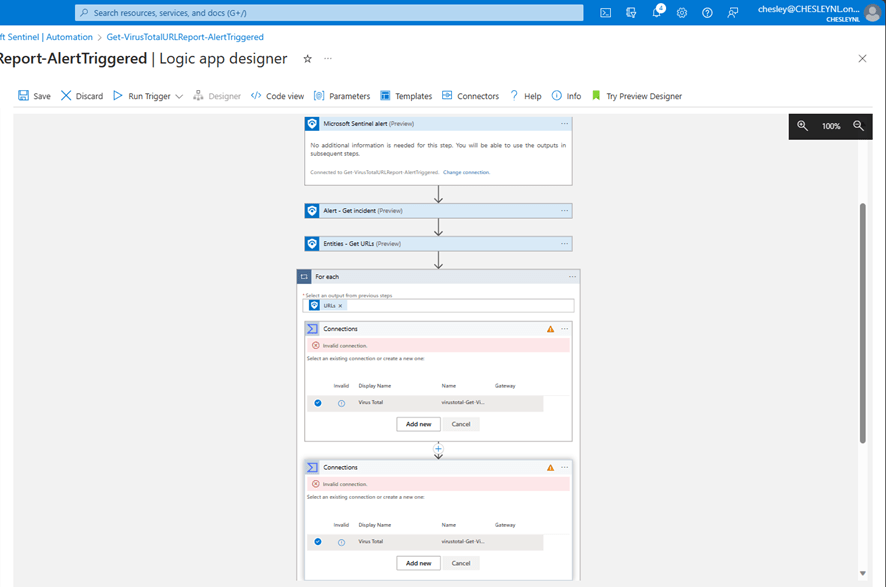
Task: Expand the Entities - Get URLs step
Action: [438, 244]
